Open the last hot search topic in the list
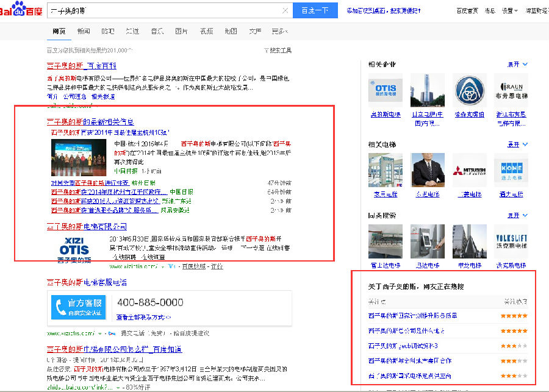 coord(410,376)
